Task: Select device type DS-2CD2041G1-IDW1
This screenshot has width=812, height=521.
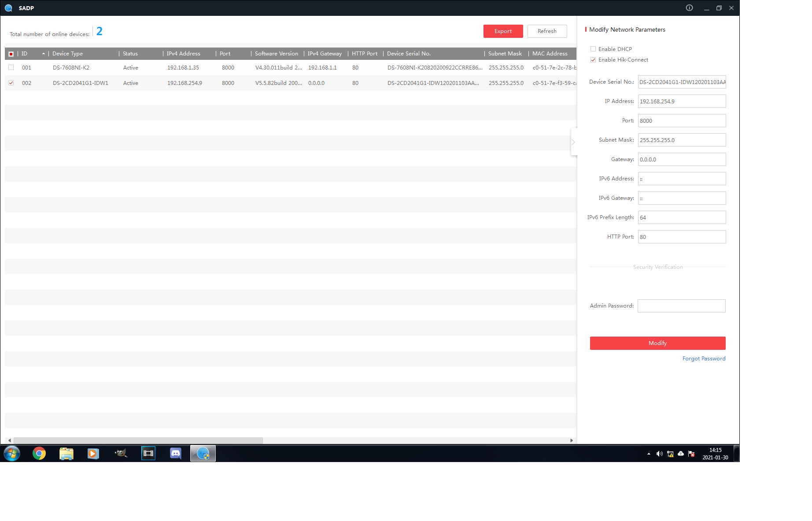Action: 81,83
